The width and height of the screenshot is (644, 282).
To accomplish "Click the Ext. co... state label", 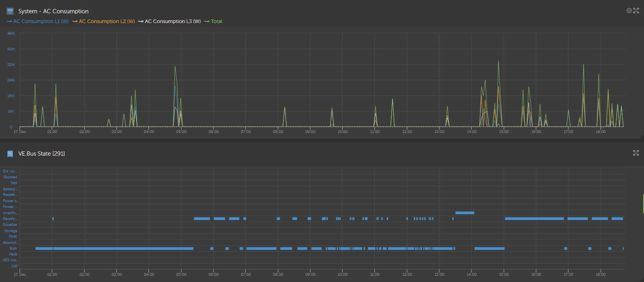I will coord(10,171).
